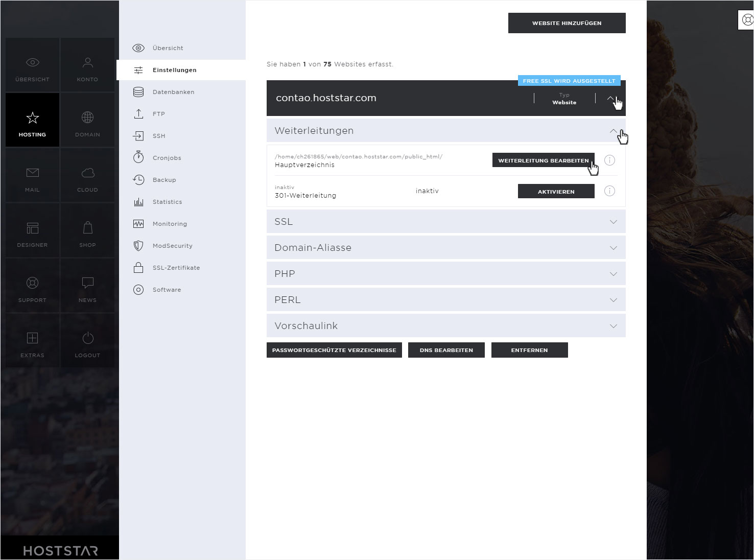
Task: Open the Mail envelope icon tile
Action: tap(33, 175)
